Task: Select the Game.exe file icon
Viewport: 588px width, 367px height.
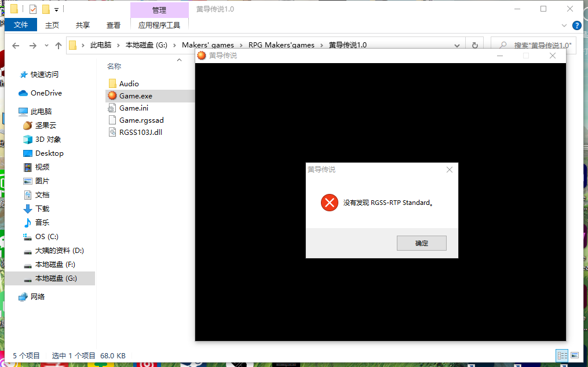Action: (x=112, y=96)
